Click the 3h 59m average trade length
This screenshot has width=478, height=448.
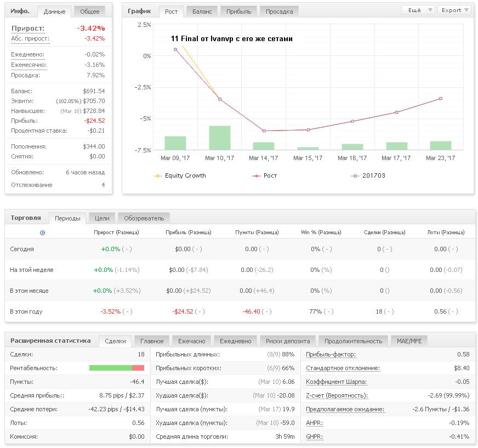285,436
